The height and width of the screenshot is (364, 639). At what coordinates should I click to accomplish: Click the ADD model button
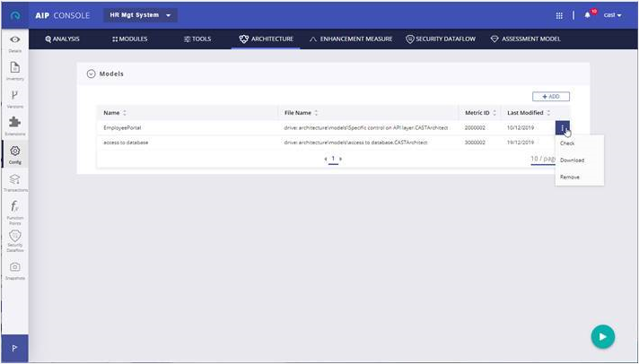pyautogui.click(x=550, y=96)
